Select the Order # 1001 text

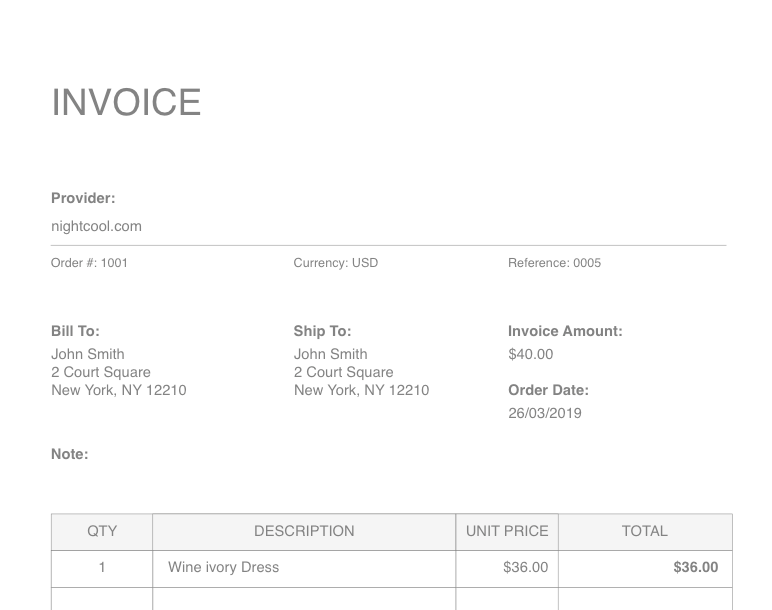[89, 263]
